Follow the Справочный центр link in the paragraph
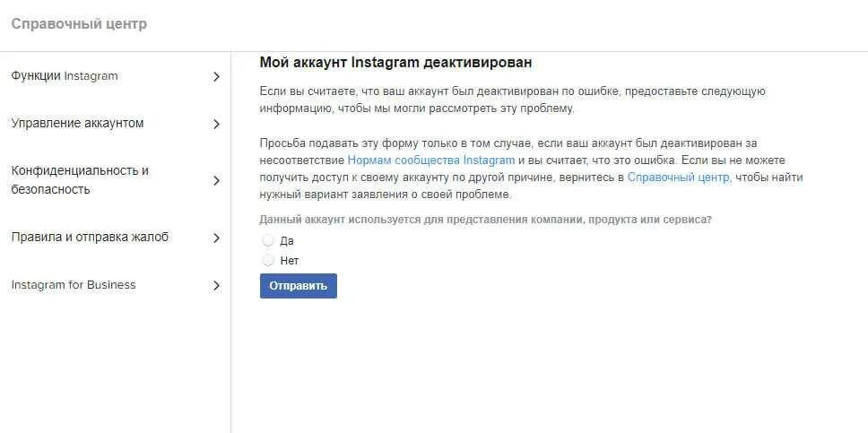 (679, 178)
